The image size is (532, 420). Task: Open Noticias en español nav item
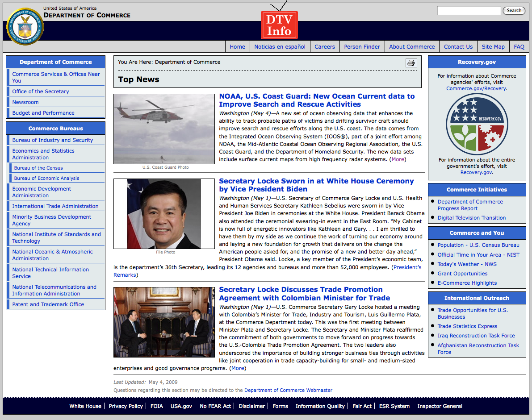[x=280, y=47]
